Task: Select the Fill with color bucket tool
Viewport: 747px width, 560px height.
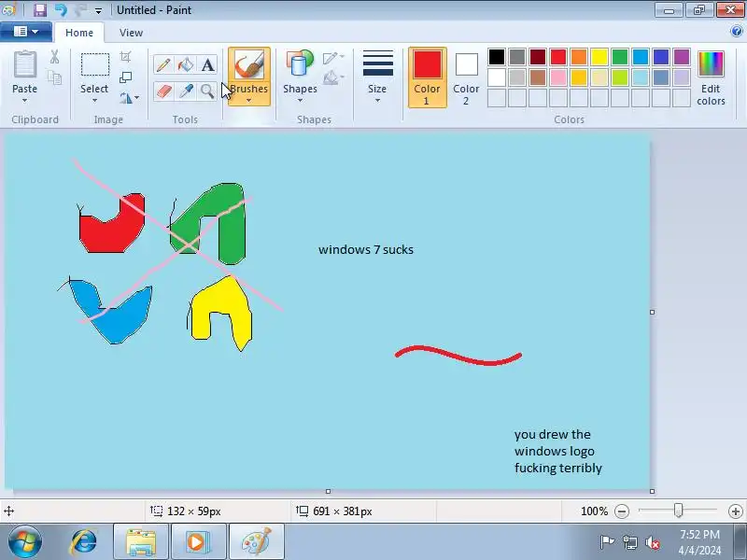Action: pyautogui.click(x=185, y=64)
